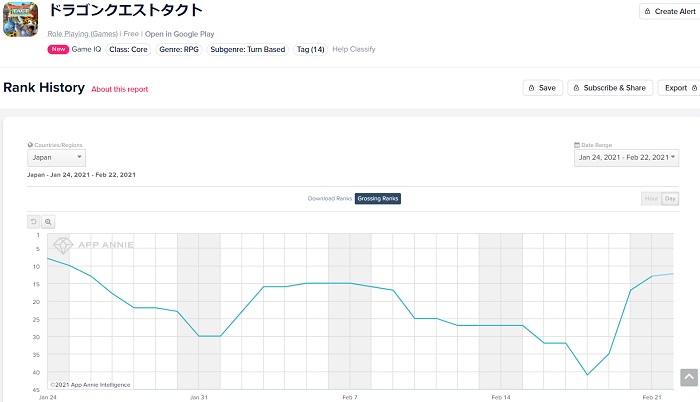700x402 pixels.
Task: Select the Class: Core tag
Action: click(x=128, y=49)
